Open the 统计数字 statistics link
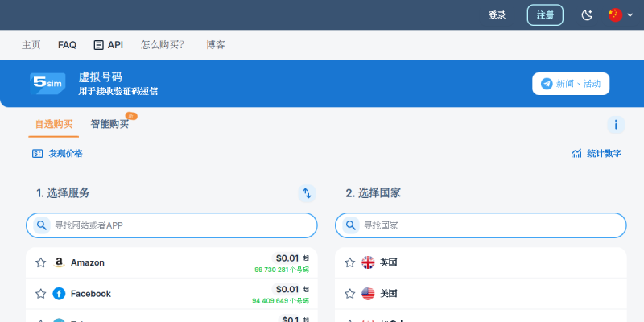 597,154
